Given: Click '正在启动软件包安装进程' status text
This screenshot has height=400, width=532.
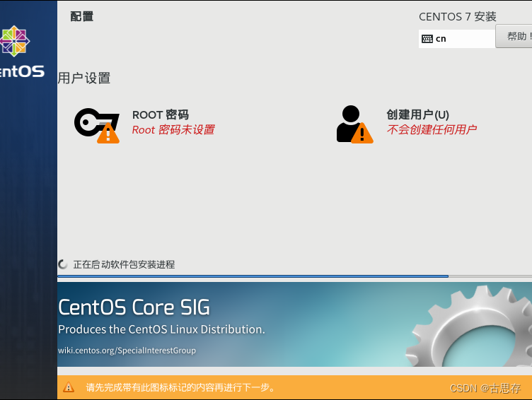Looking at the screenshot, I should pyautogui.click(x=125, y=264).
